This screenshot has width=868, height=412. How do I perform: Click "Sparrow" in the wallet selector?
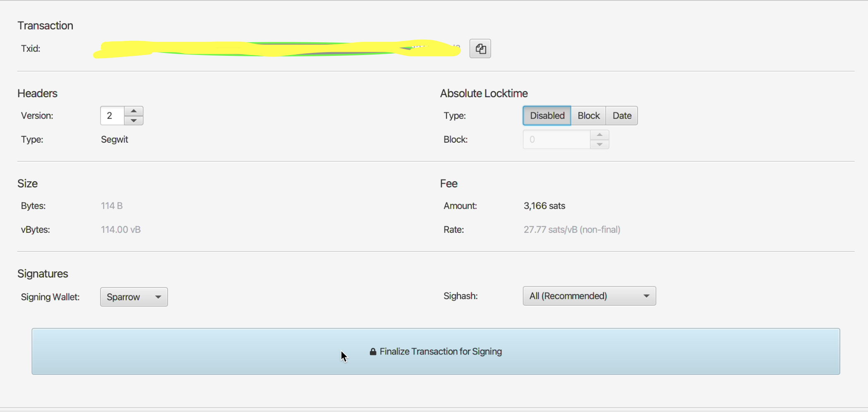(x=123, y=297)
